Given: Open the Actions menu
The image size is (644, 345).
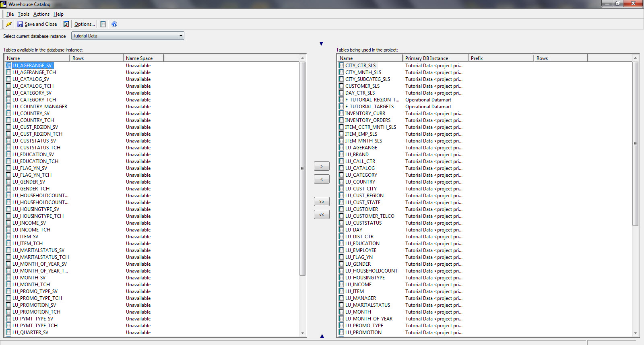Looking at the screenshot, I should [x=41, y=14].
